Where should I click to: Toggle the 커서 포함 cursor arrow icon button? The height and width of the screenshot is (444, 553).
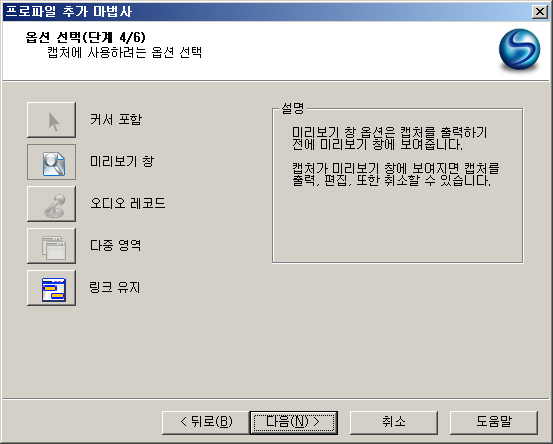point(51,120)
